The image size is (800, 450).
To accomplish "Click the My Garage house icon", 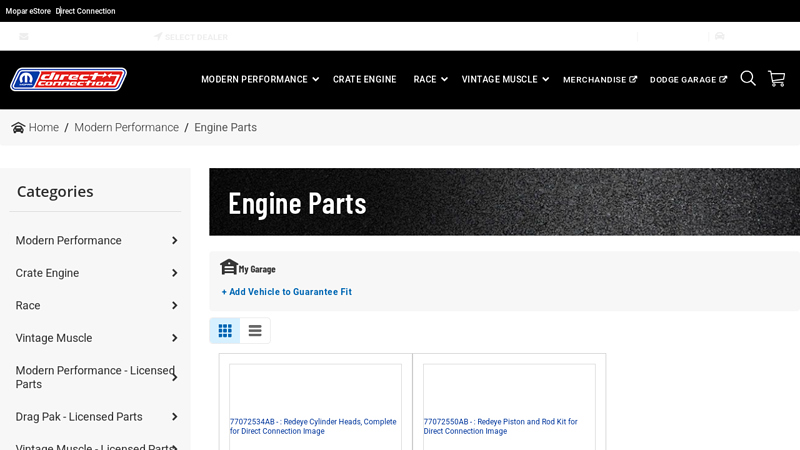I will [229, 267].
